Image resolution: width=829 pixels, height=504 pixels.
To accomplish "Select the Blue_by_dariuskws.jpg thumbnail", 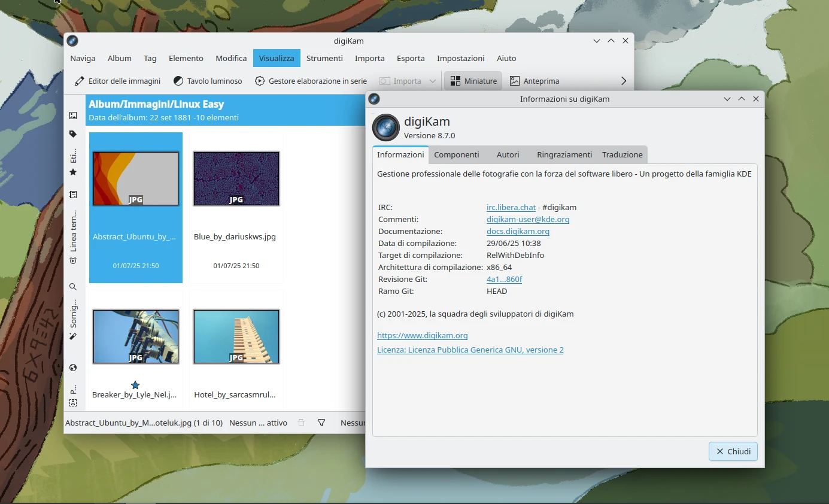I will pyautogui.click(x=236, y=178).
